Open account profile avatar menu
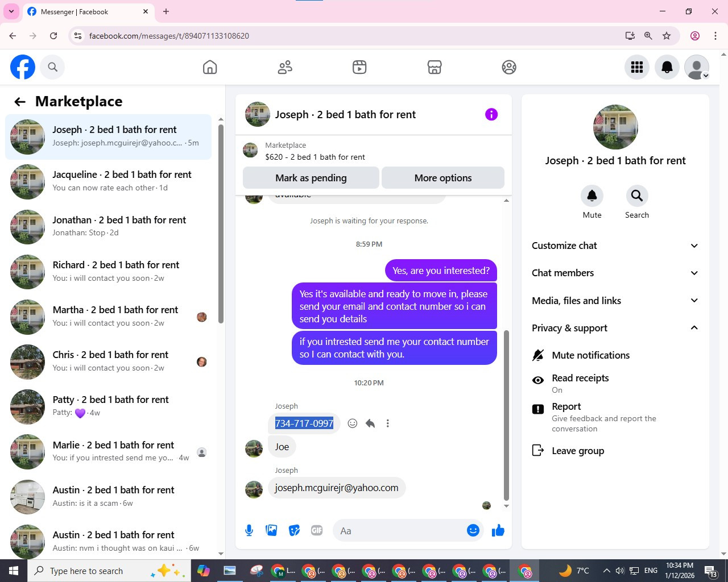 [697, 67]
